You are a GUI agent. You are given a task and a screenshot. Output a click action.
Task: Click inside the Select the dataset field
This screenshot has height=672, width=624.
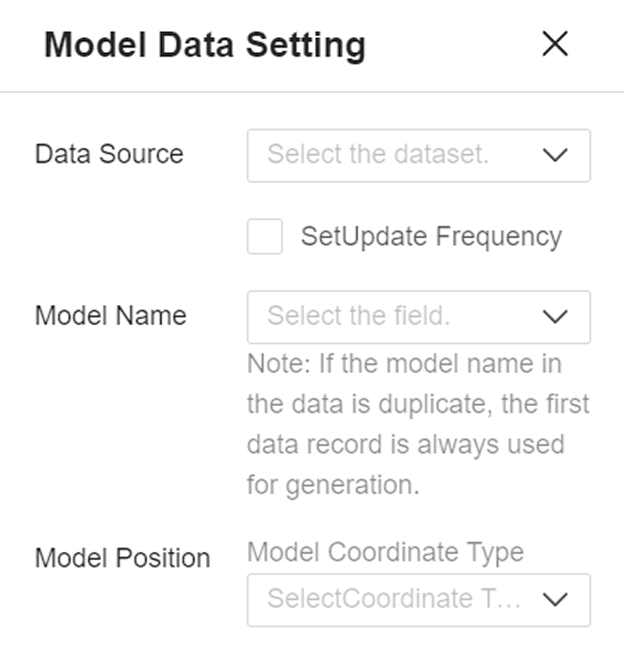click(380, 155)
